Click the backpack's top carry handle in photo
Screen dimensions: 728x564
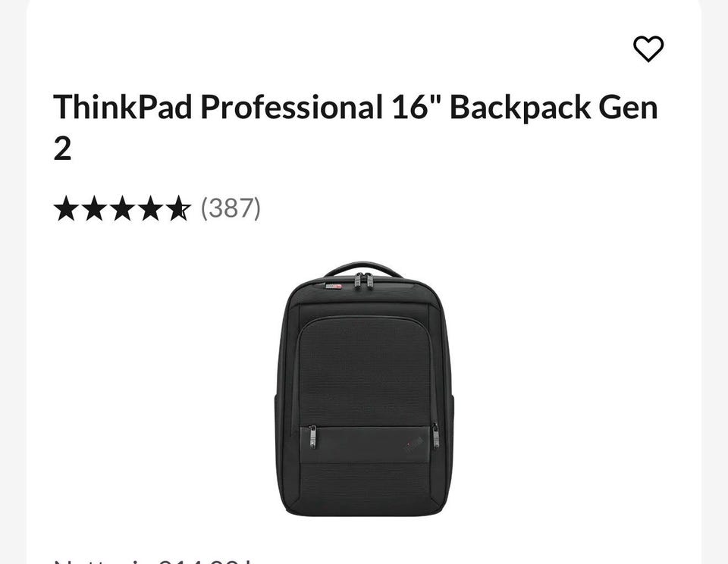coord(363,269)
